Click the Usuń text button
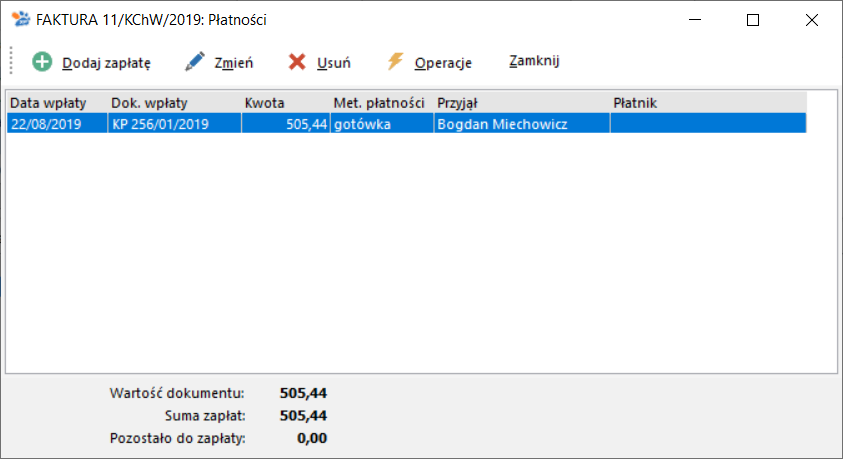The width and height of the screenshot is (843, 459). [x=334, y=63]
